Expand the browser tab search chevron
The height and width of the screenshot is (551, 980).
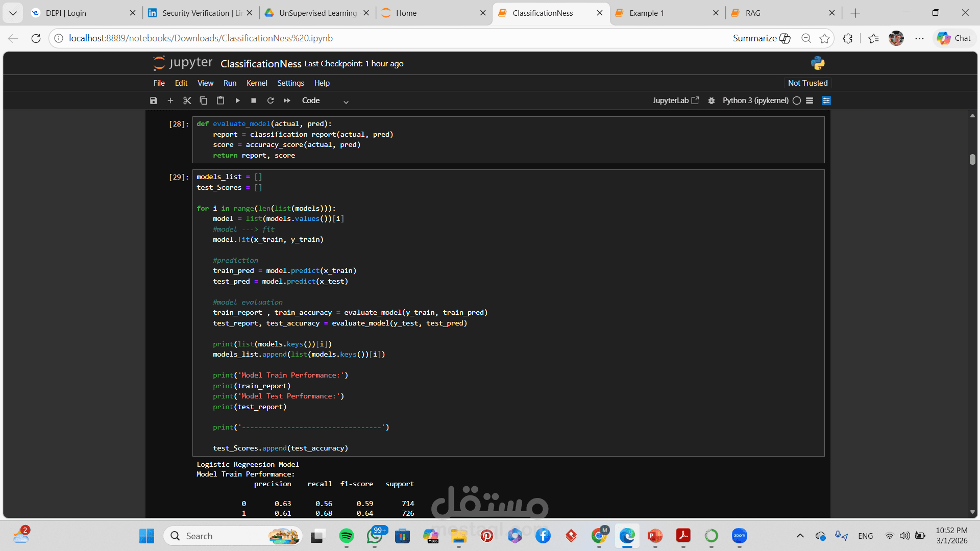13,13
